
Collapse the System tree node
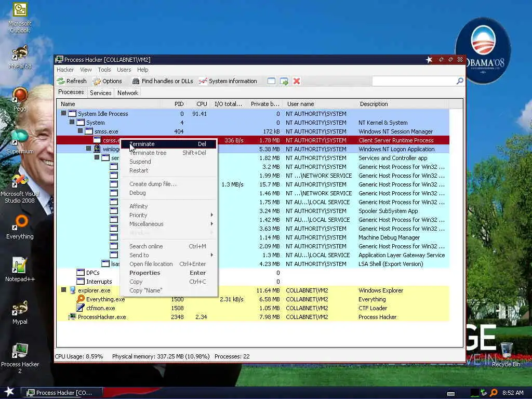[72, 122]
